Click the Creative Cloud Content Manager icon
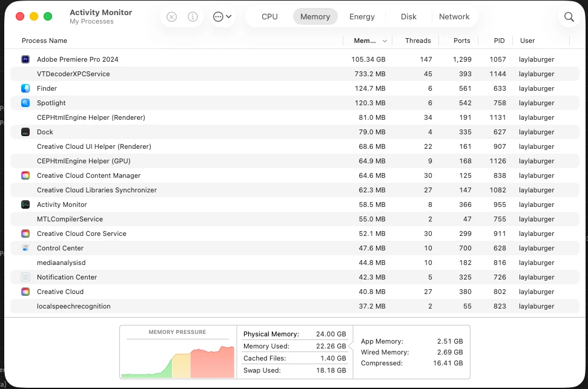Viewport: 588px width, 389px height. 25,175
